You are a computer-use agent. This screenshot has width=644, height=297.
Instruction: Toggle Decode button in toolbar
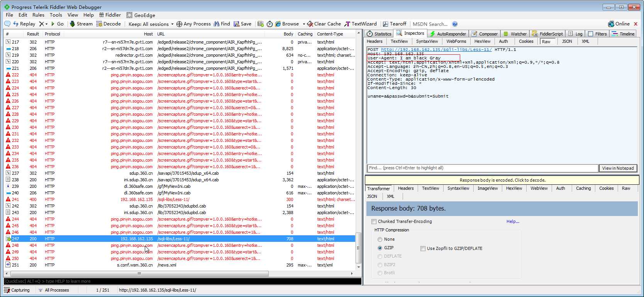point(109,24)
